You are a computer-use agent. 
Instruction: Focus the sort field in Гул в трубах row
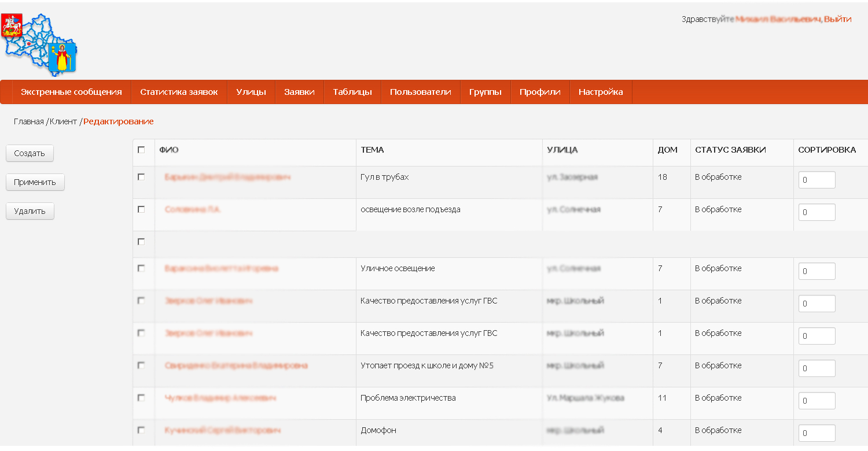(x=817, y=180)
